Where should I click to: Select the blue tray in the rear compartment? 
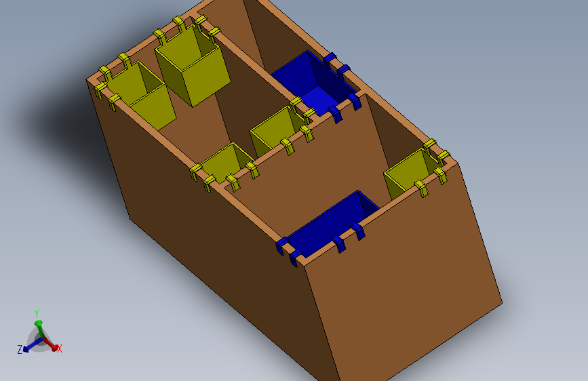point(315,84)
